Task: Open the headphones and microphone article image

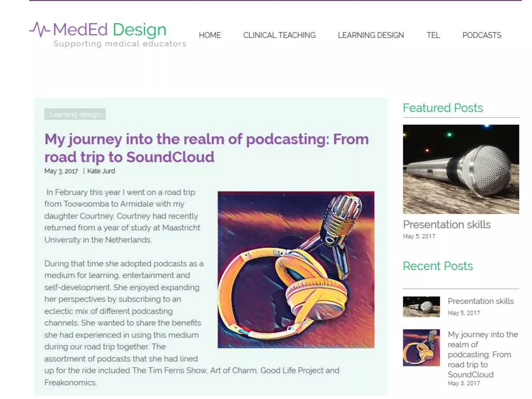Action: coord(296,270)
